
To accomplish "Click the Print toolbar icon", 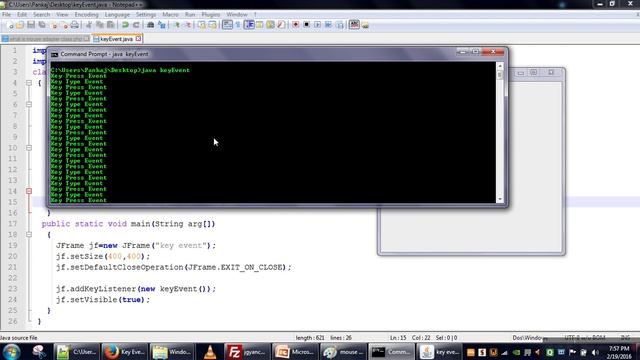I will (x=75, y=25).
